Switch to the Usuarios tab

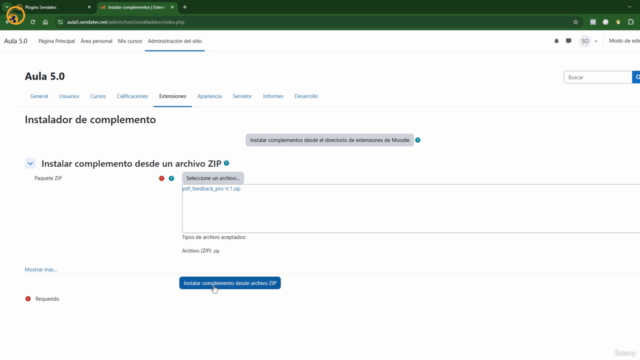(69, 96)
